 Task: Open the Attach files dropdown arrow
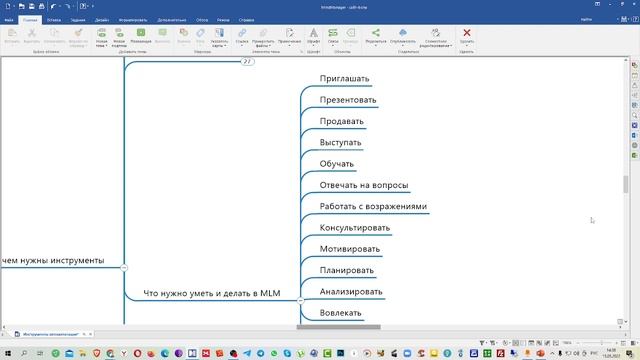tap(270, 46)
